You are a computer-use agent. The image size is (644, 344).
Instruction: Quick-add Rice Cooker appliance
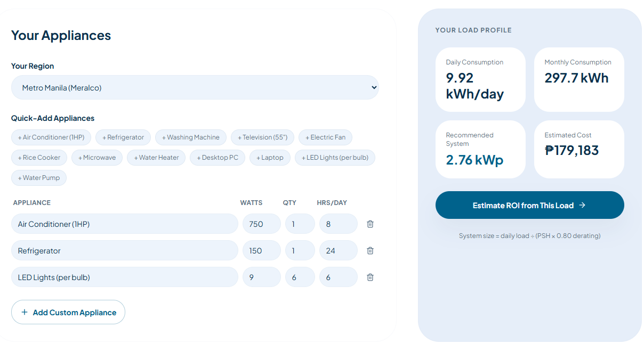pyautogui.click(x=39, y=158)
